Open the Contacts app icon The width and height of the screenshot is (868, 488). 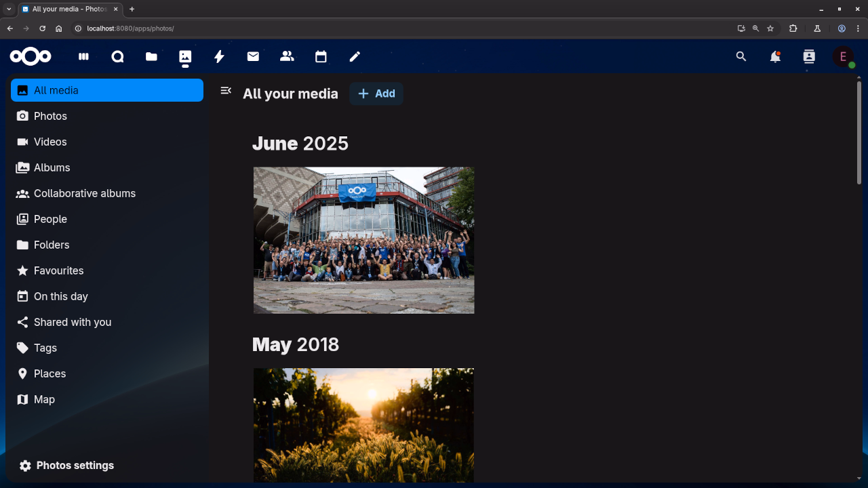(x=287, y=57)
